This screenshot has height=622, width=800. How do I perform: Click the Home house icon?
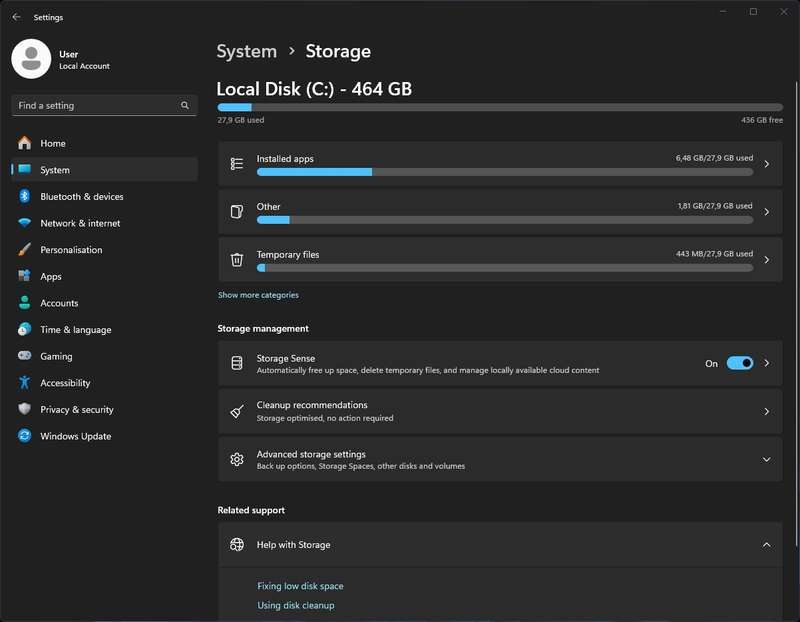[24, 143]
